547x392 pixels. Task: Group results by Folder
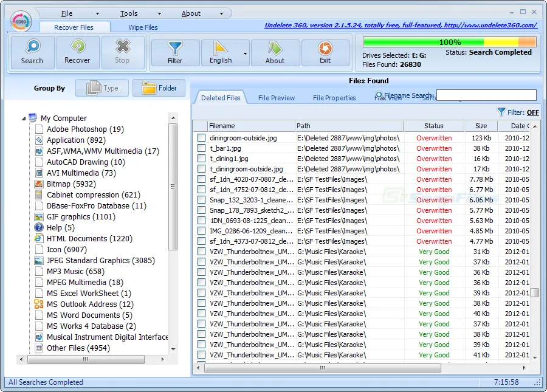pos(159,88)
